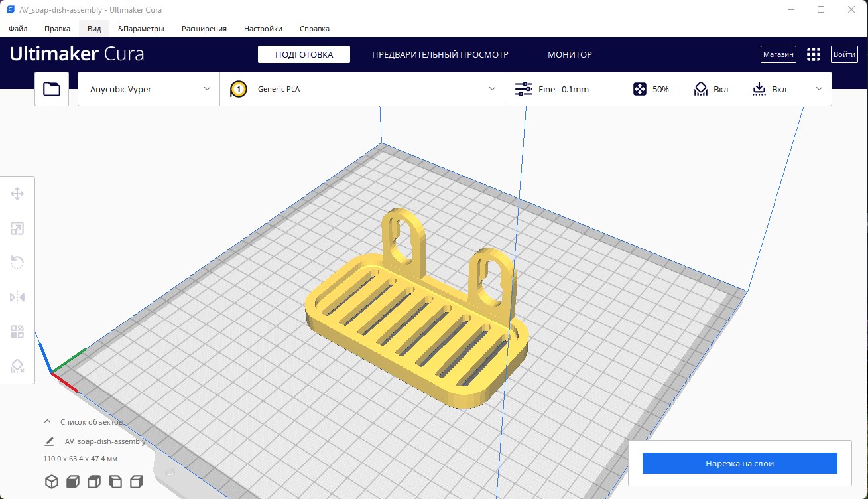Click the infill 50% icon
Image resolution: width=868 pixels, height=499 pixels.
point(639,89)
